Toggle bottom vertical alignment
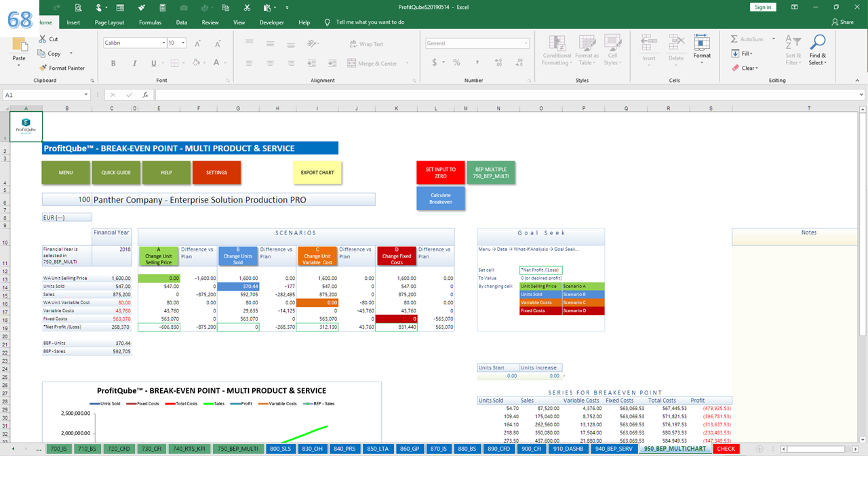868x488 pixels. coord(290,44)
